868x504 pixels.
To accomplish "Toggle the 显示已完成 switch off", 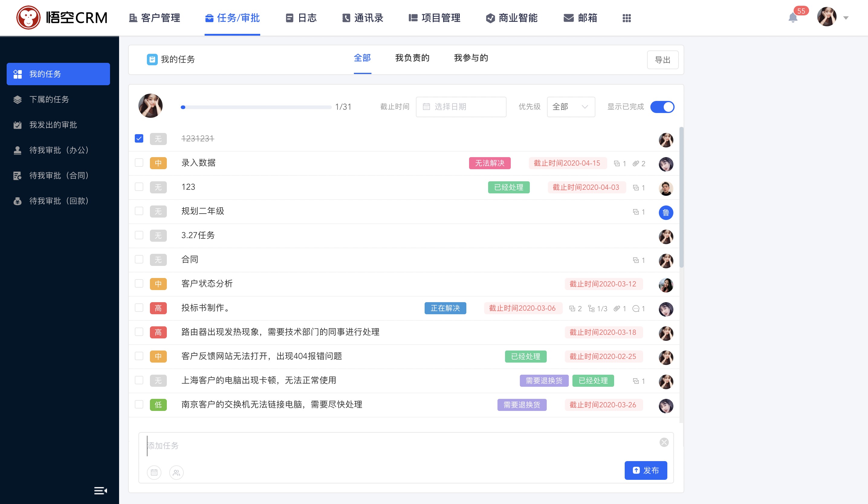I will point(662,107).
